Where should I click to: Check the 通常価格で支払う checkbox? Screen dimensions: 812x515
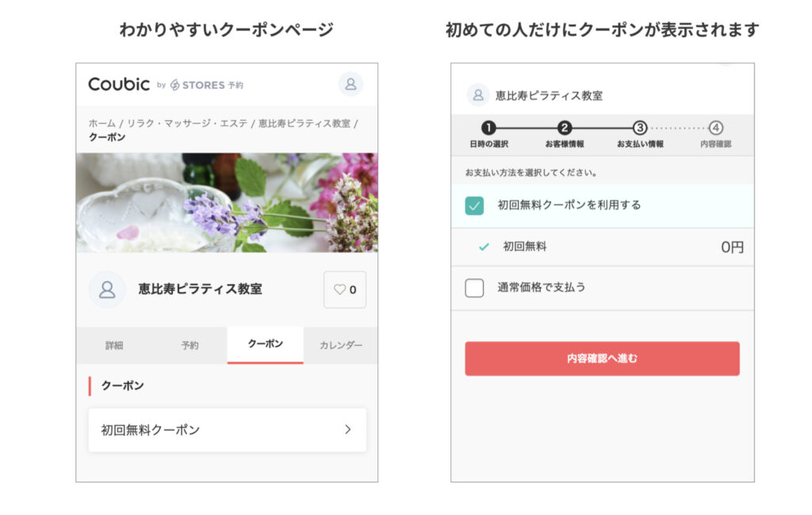(x=474, y=288)
